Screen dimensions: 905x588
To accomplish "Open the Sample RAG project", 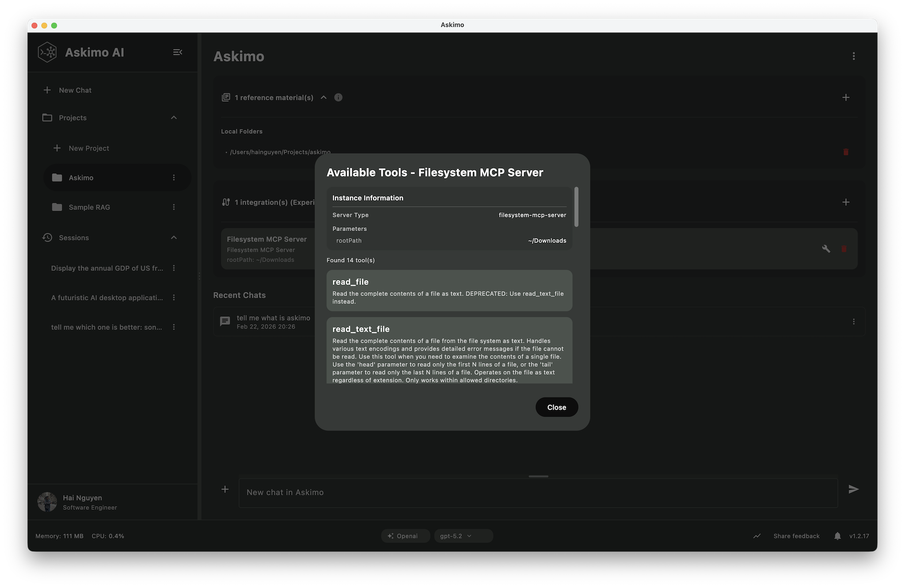I will [x=118, y=207].
